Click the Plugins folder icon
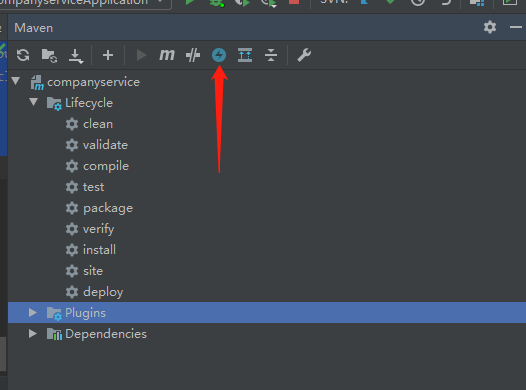 pos(54,313)
